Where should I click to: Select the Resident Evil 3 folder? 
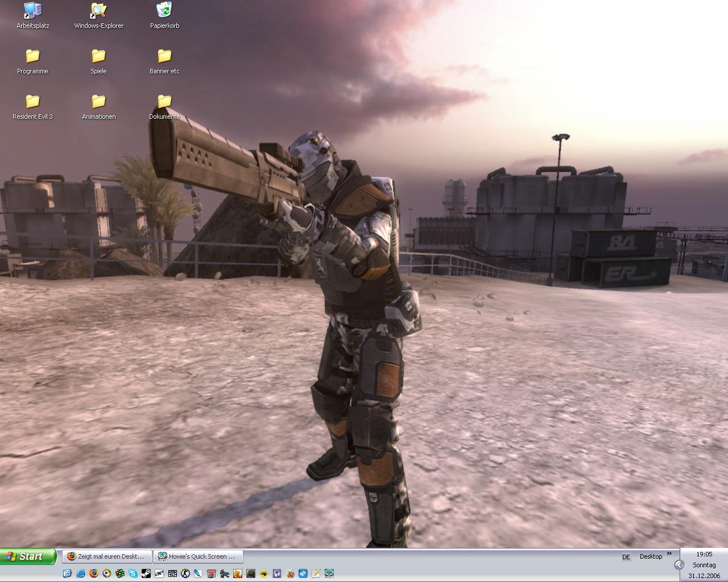(32, 107)
